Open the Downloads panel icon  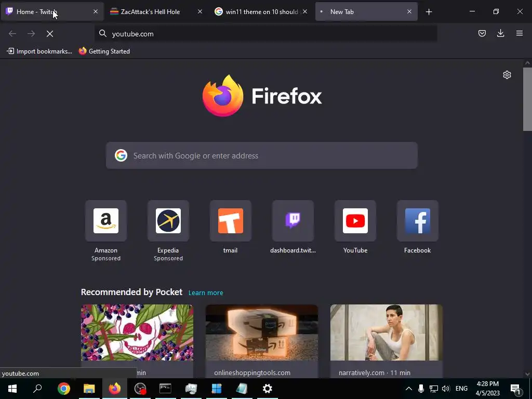click(500, 33)
